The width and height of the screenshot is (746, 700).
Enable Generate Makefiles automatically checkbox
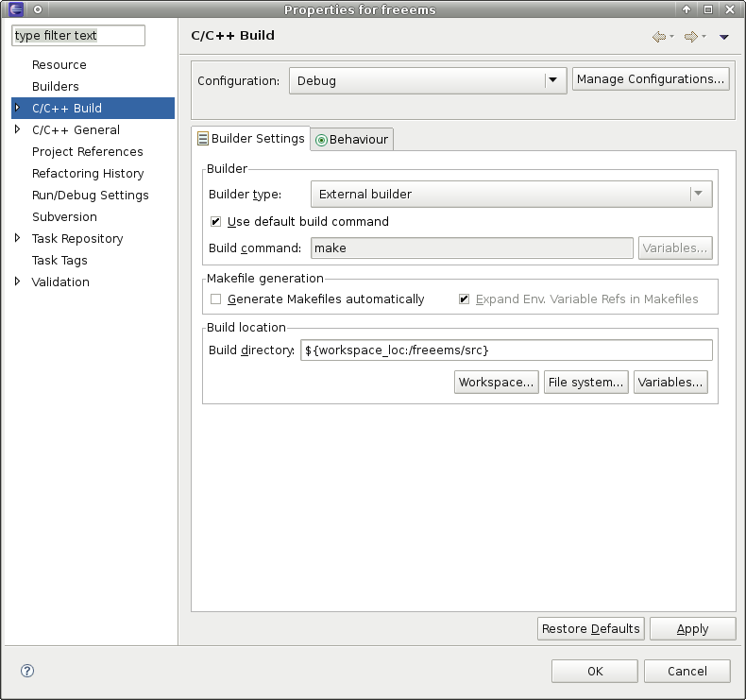(215, 299)
